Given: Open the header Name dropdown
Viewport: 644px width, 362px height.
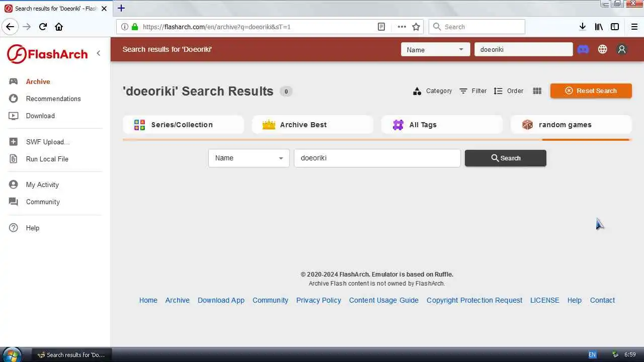Looking at the screenshot, I should (x=435, y=49).
